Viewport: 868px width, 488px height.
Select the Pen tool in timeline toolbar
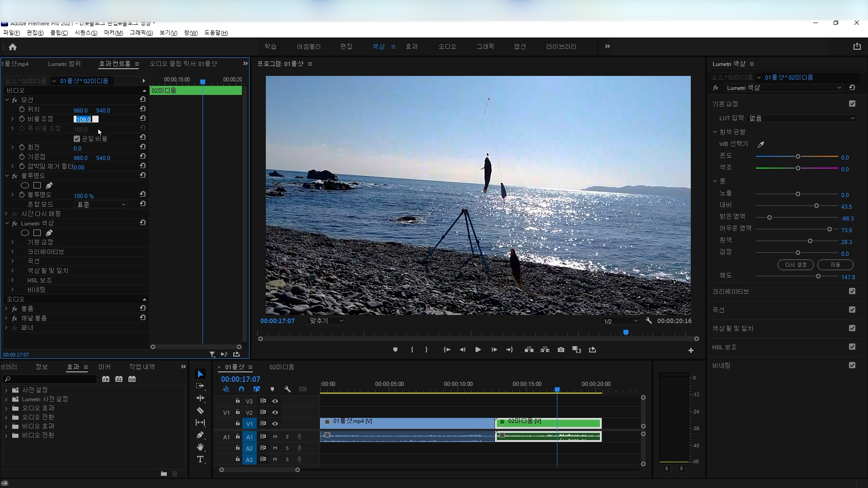click(x=200, y=435)
